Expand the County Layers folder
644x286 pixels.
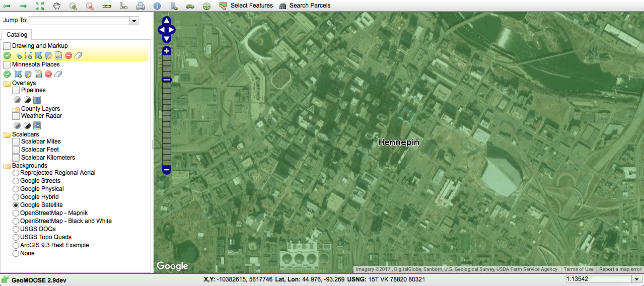point(16,109)
